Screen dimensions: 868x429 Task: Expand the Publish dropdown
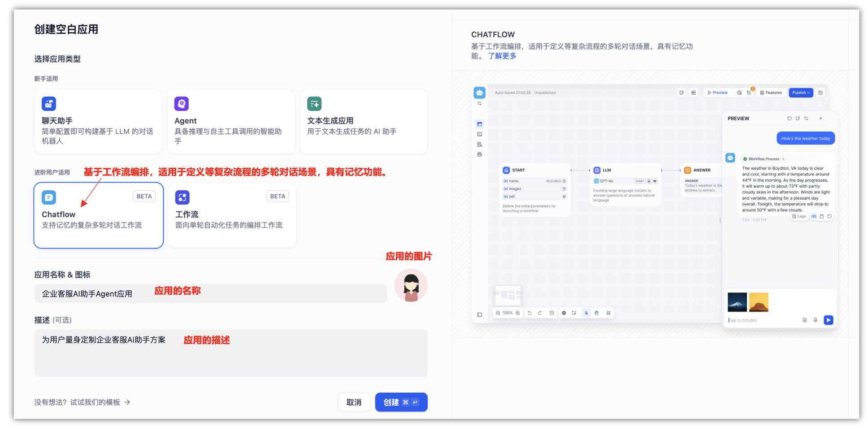[801, 93]
